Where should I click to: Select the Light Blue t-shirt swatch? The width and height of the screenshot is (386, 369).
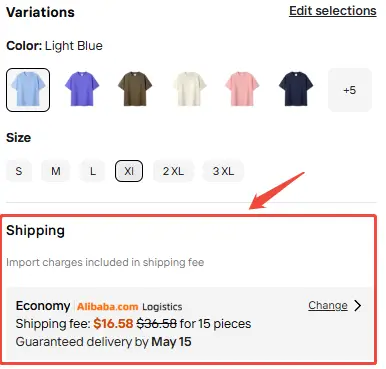28,90
